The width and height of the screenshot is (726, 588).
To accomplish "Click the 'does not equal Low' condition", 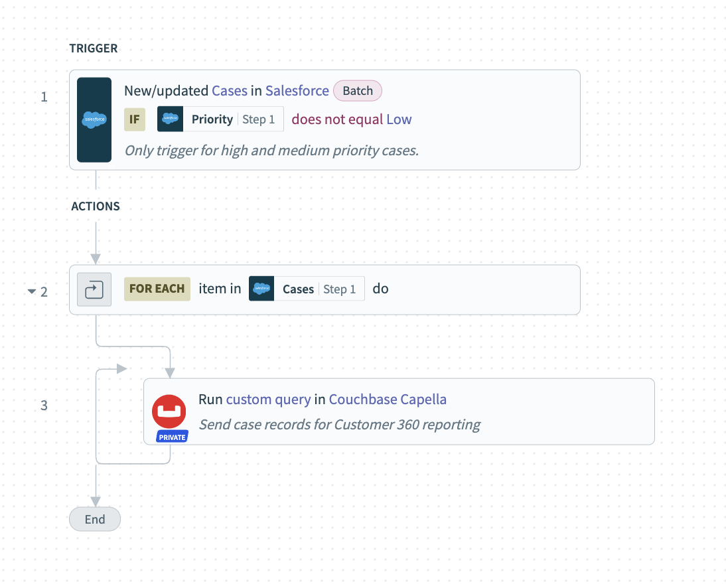I will (352, 119).
